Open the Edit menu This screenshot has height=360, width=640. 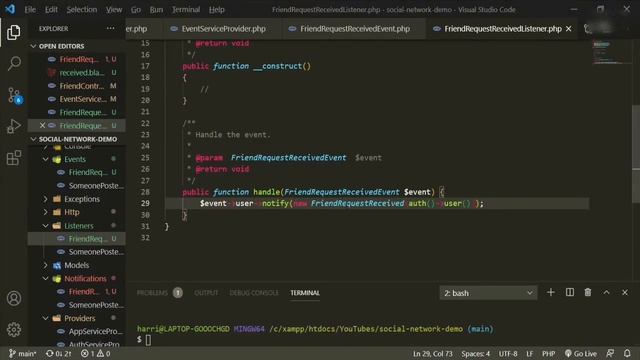51,9
